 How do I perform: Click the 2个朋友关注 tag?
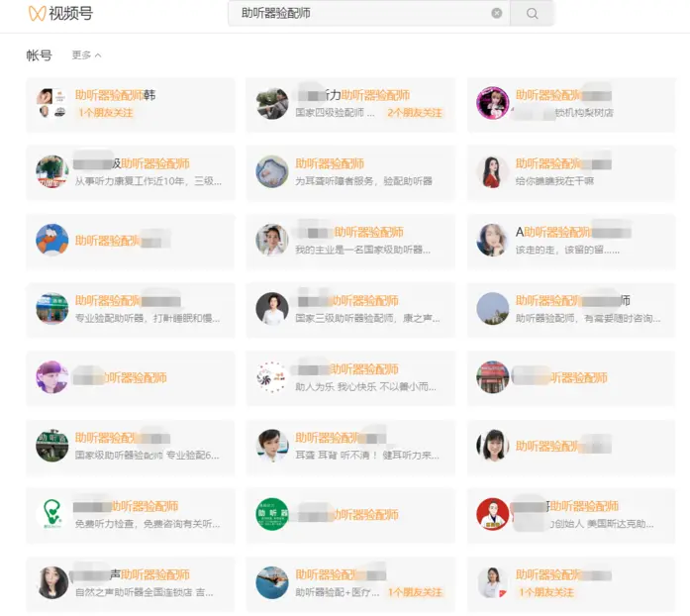click(x=415, y=113)
